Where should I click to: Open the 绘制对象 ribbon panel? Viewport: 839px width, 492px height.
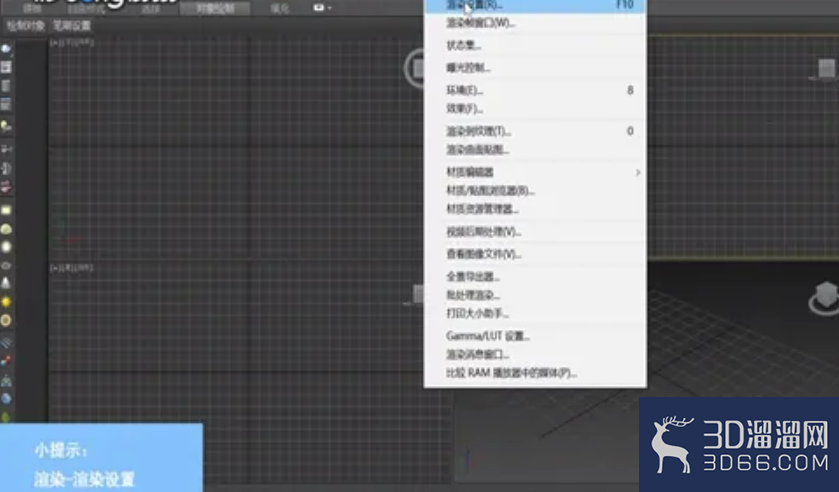coord(26,26)
